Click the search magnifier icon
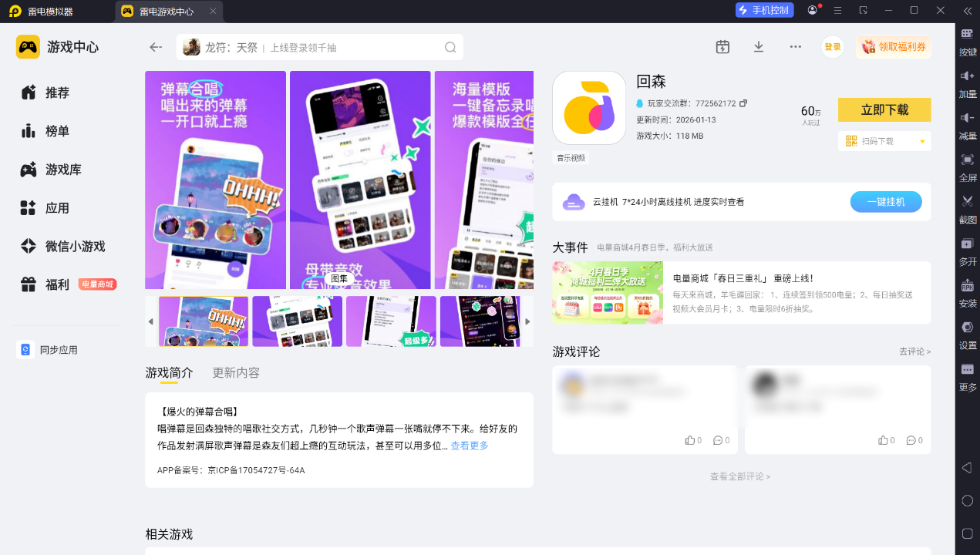Viewport: 980px width, 555px height. 450,47
